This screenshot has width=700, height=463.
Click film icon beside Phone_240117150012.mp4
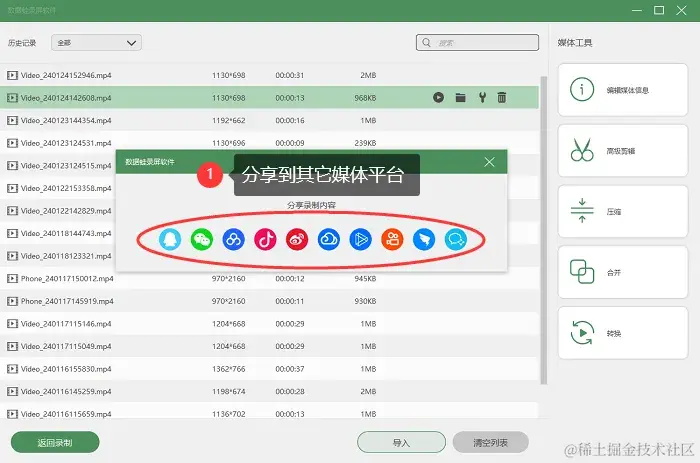12,279
